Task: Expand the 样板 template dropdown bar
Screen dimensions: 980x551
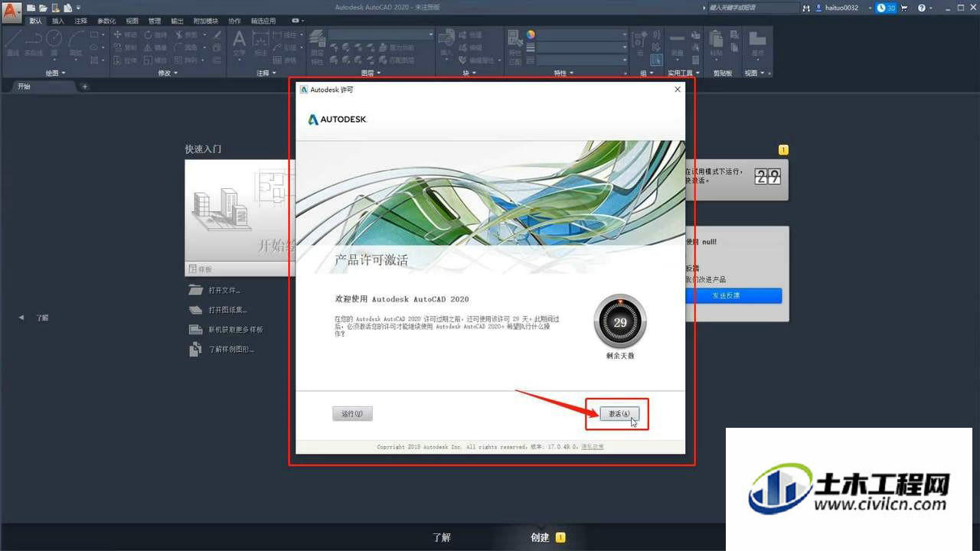Action: pos(240,269)
